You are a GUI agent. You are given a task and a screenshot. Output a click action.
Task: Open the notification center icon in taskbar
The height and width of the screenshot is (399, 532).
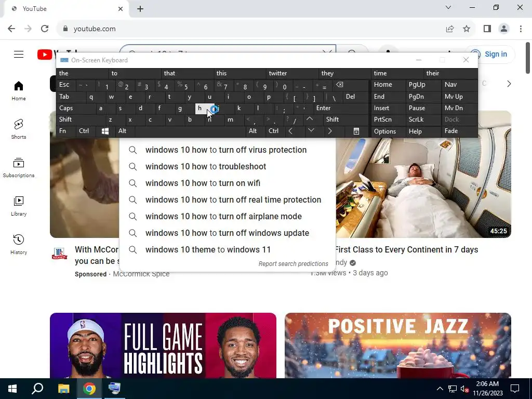[x=515, y=389]
